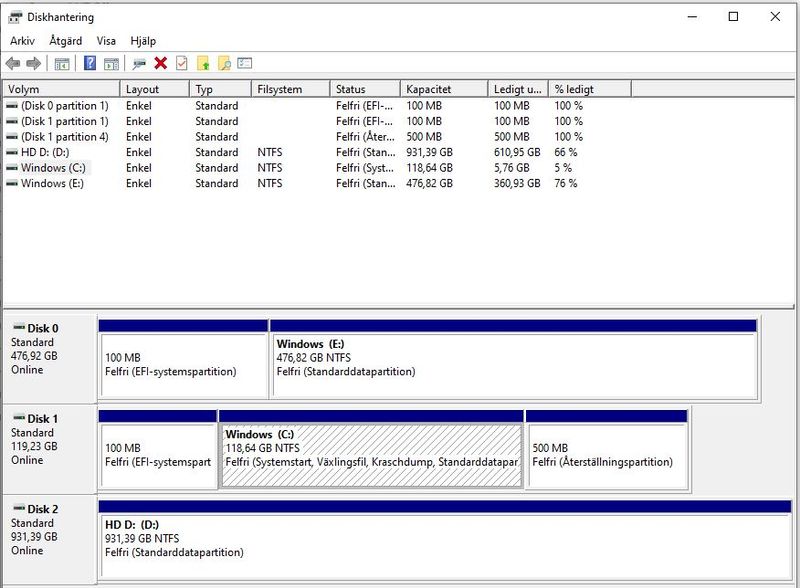Click the drive icon beside (Disk 1 partition 1)
The width and height of the screenshot is (800, 588).
[x=12, y=121]
